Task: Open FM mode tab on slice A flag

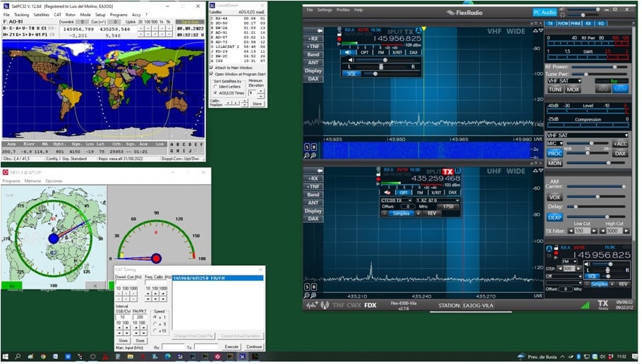Action: coord(381,52)
